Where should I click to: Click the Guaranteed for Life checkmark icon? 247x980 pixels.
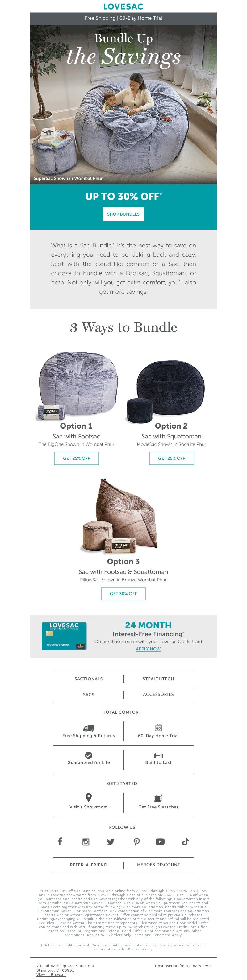click(89, 755)
